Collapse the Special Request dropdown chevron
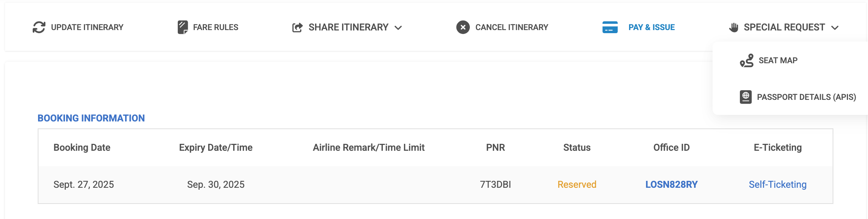The image size is (868, 219). click(x=835, y=28)
